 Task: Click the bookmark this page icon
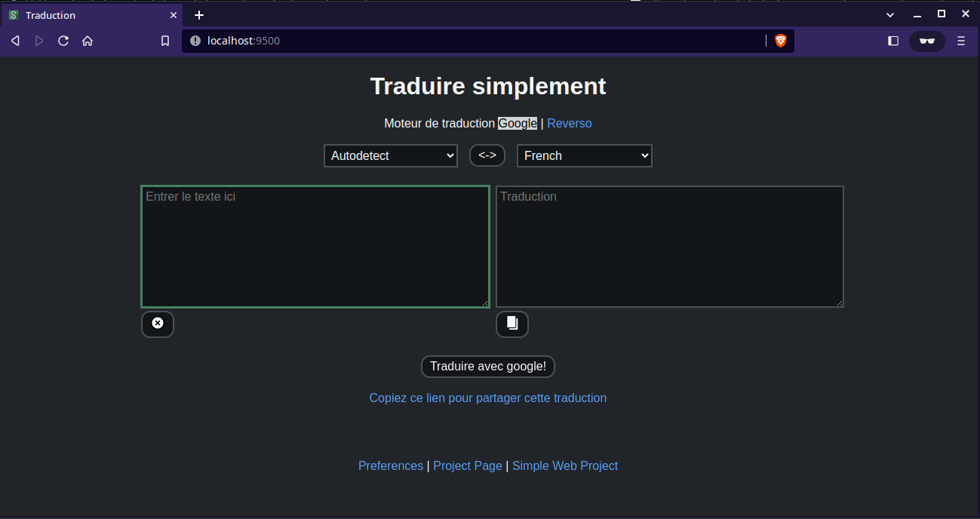(165, 41)
